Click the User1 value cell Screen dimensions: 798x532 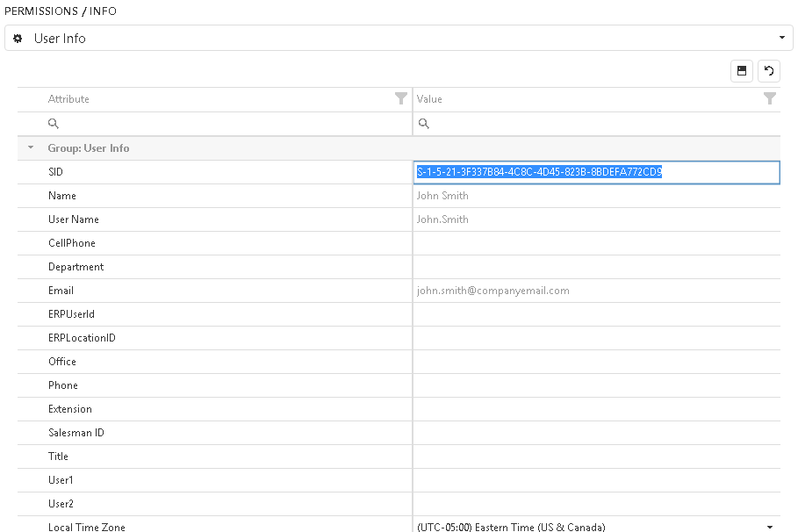pyautogui.click(x=596, y=480)
